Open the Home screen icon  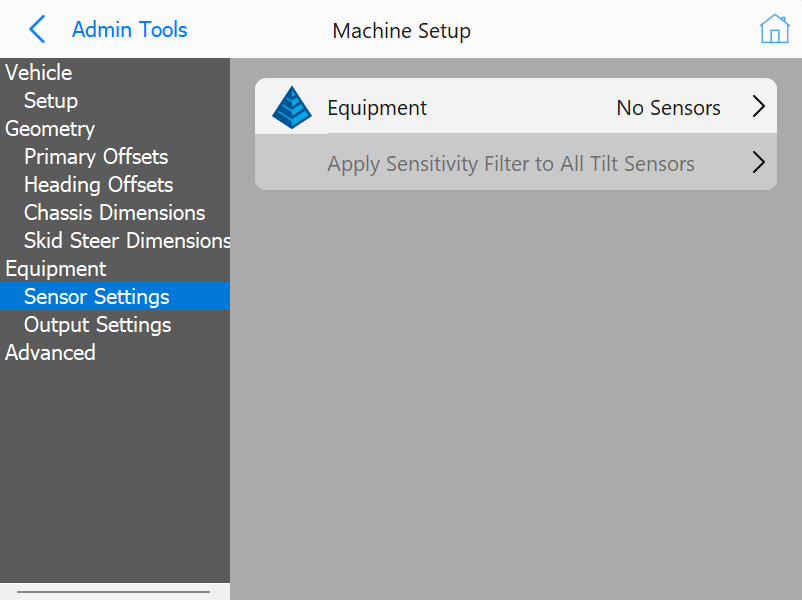click(774, 29)
